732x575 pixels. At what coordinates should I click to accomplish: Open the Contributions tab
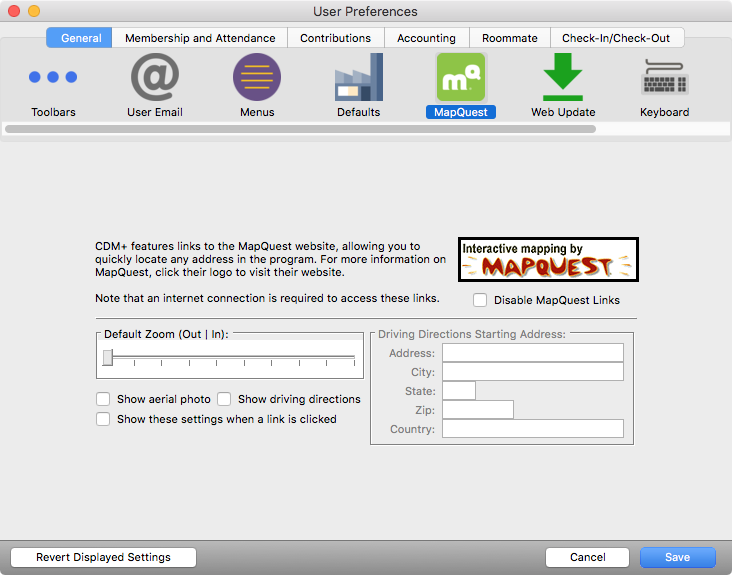tap(335, 38)
